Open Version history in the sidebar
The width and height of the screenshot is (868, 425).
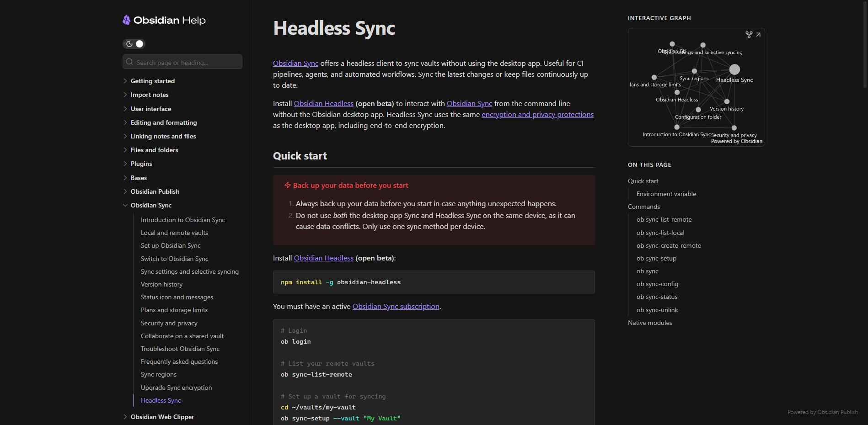161,284
